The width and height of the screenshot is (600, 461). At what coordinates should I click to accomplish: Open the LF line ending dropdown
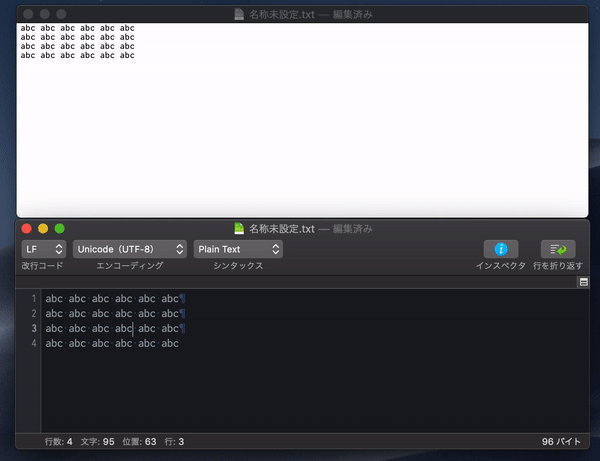tap(44, 249)
